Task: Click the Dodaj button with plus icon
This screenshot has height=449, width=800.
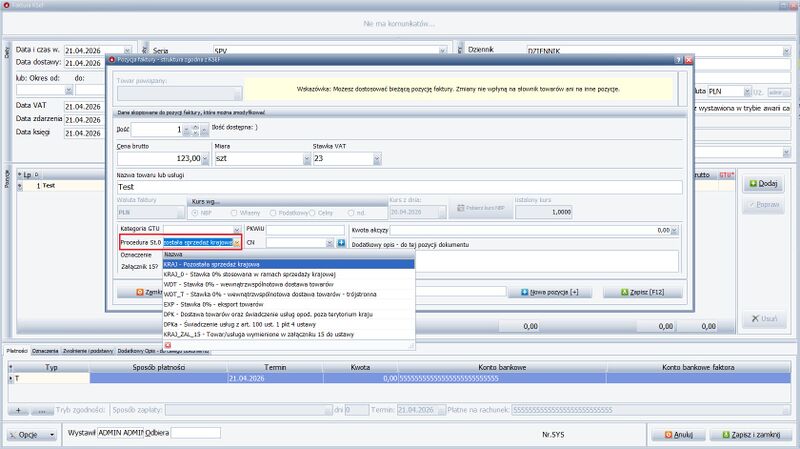Action: tap(763, 184)
